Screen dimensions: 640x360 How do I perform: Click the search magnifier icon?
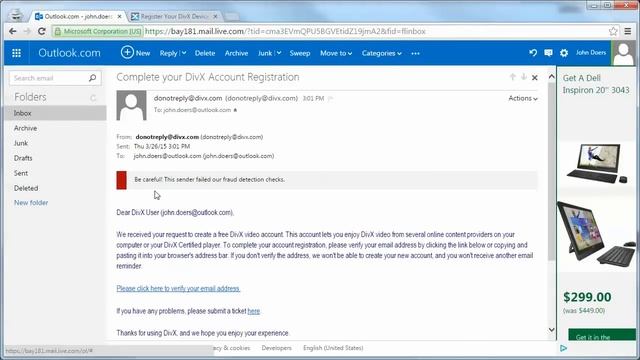[92, 78]
